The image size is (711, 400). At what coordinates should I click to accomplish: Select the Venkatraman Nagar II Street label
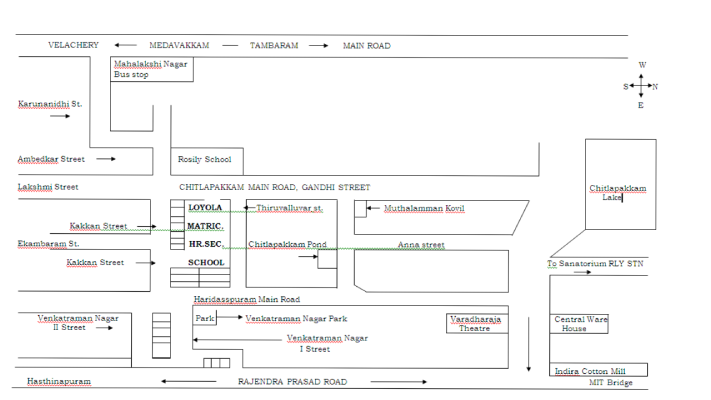[78, 323]
